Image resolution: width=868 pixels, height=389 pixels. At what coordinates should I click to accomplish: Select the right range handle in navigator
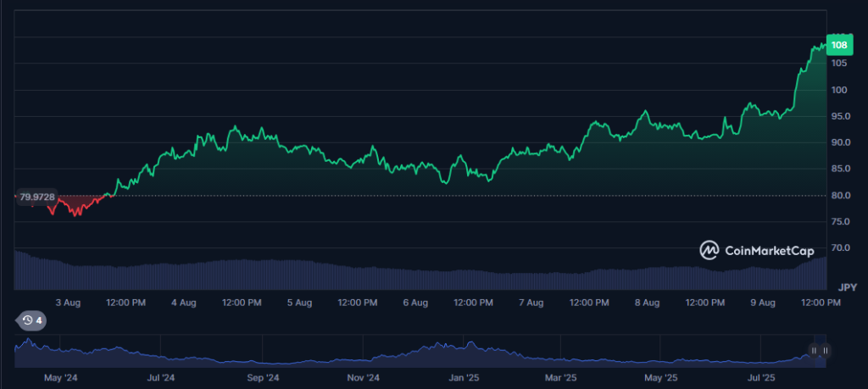[825, 350]
